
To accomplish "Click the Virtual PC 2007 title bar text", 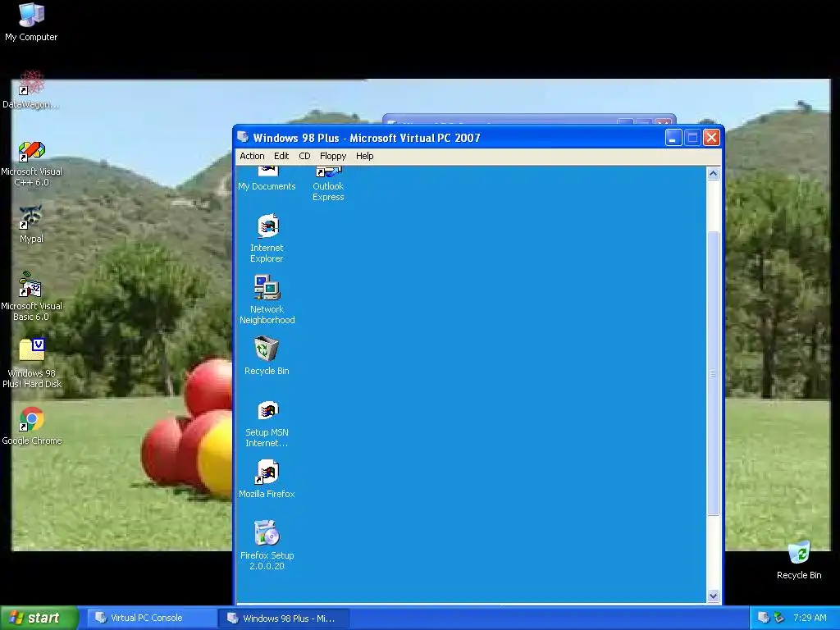I will click(x=367, y=138).
